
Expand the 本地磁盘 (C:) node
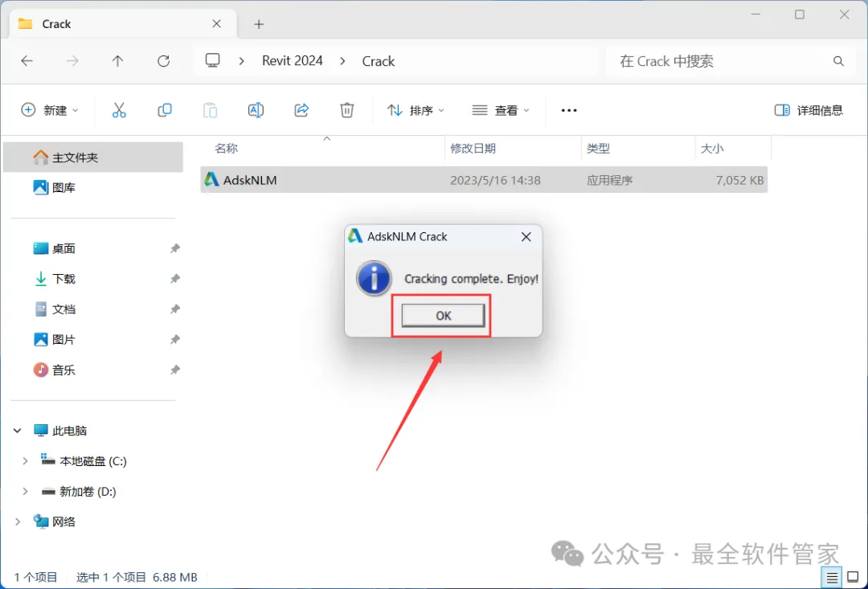(x=25, y=461)
